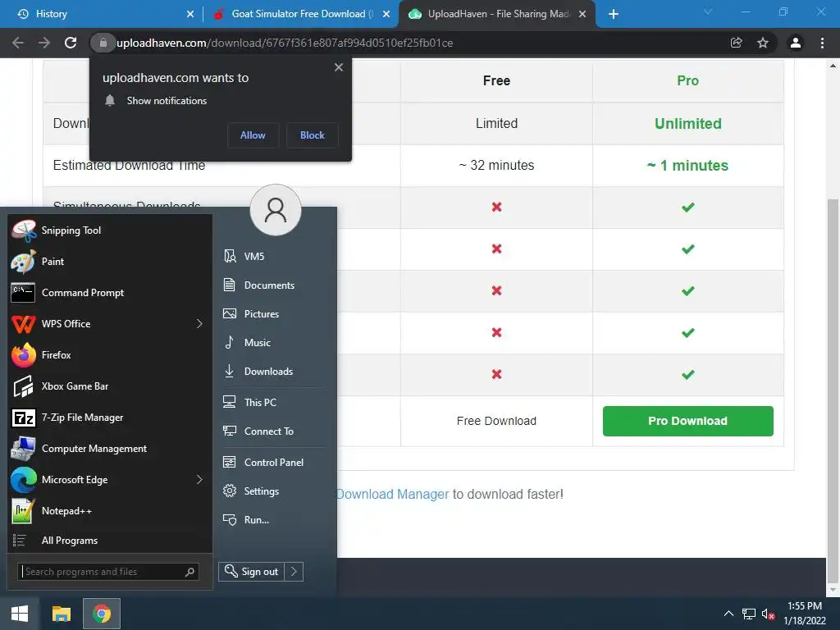Screen dimensions: 840x630
Task: Open the Download Manager link
Action: [x=393, y=494]
